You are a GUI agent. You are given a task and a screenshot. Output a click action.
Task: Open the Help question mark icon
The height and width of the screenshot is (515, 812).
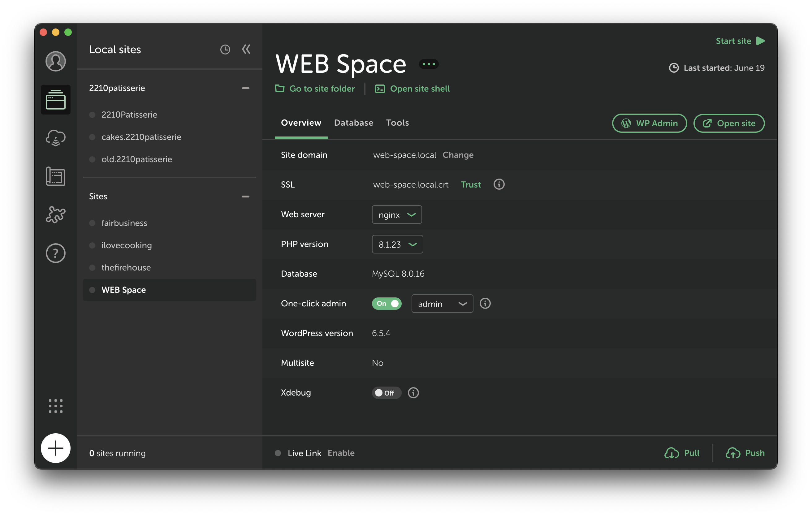(56, 253)
